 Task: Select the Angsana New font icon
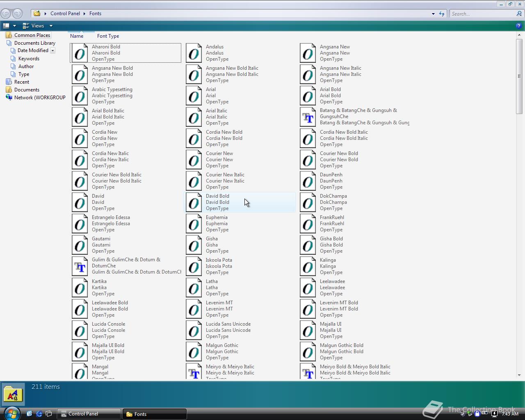[x=308, y=53]
